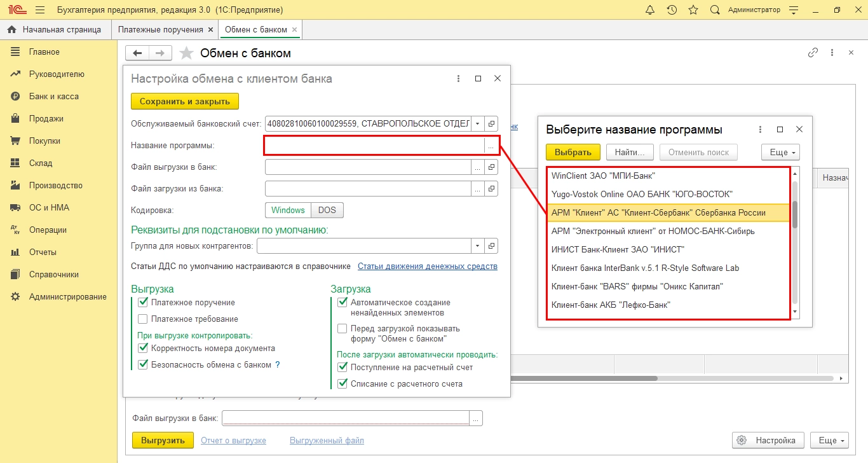Image resolution: width=868 pixels, height=463 pixels.
Task: Enable the Платежное требование checkbox
Action: [143, 319]
